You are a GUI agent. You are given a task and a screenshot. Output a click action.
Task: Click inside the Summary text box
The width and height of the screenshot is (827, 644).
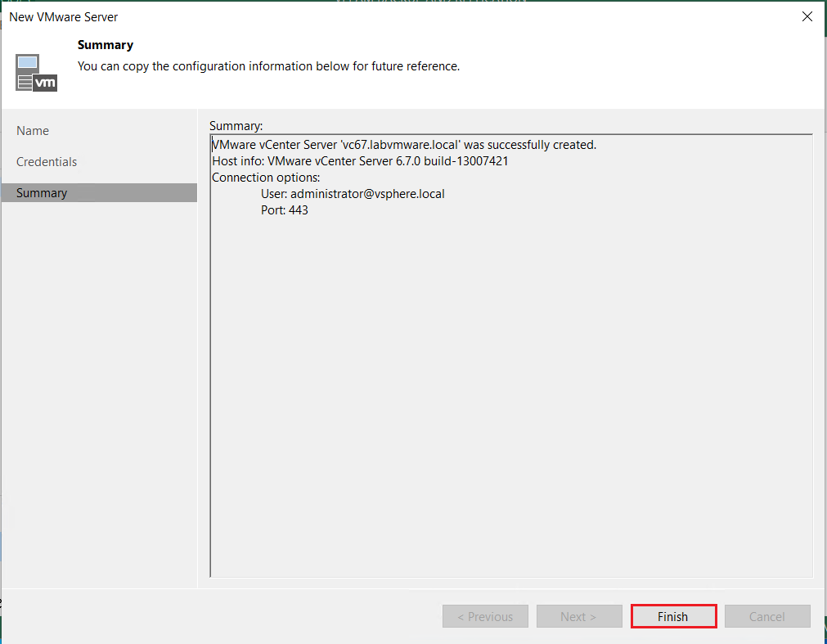tap(511, 355)
